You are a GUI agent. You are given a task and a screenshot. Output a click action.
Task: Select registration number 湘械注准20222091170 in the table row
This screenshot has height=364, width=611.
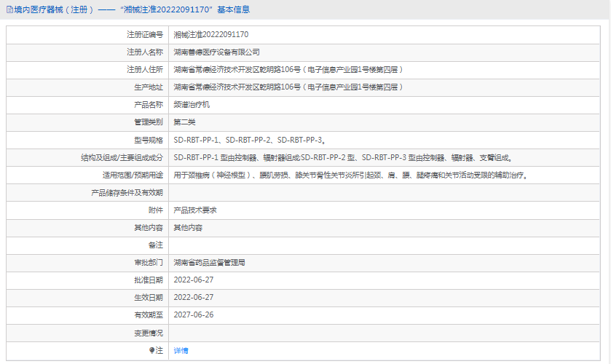[210, 35]
